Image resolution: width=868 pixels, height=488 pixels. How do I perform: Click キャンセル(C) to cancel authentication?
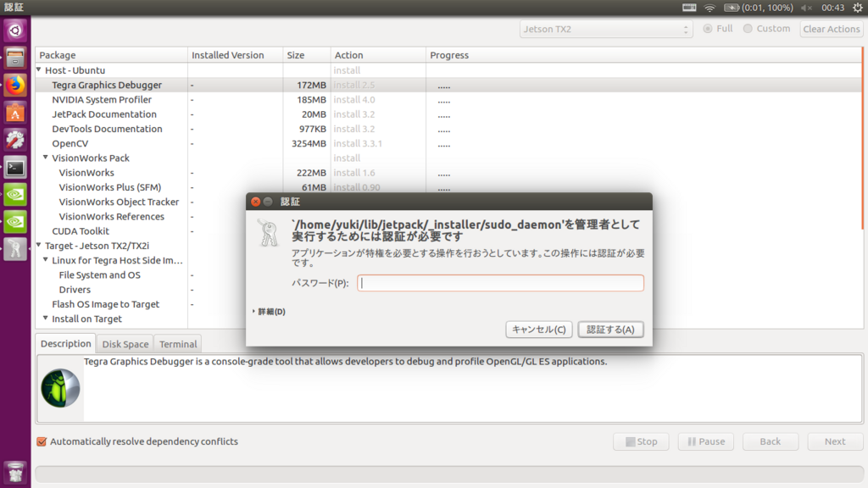pyautogui.click(x=538, y=330)
